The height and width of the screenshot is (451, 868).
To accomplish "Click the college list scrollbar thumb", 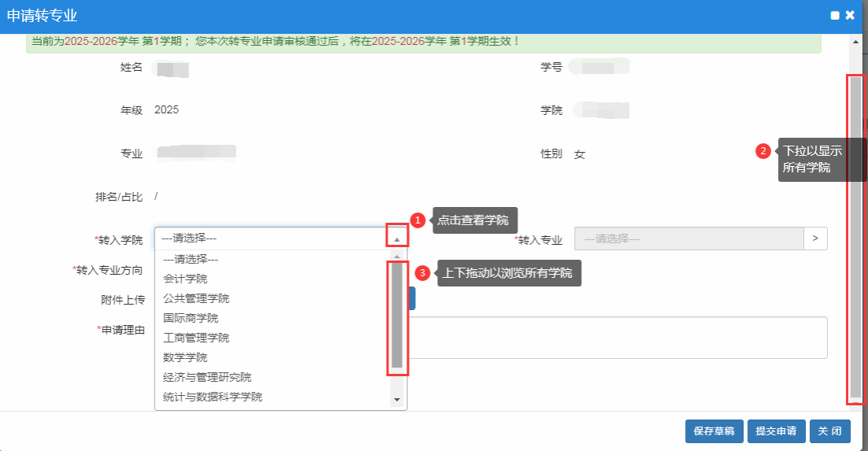I will (397, 316).
